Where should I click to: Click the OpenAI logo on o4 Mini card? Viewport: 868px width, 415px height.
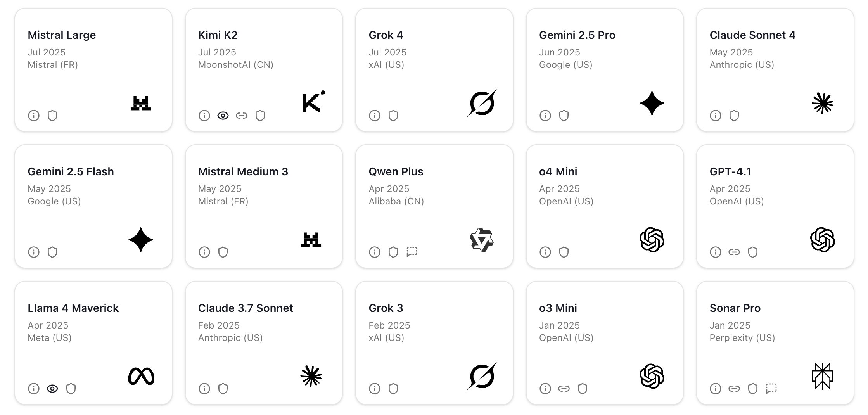pos(652,240)
